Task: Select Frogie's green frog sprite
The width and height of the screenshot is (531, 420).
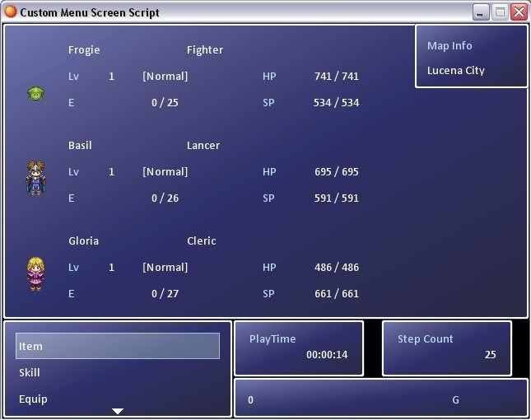Action: pyautogui.click(x=36, y=94)
